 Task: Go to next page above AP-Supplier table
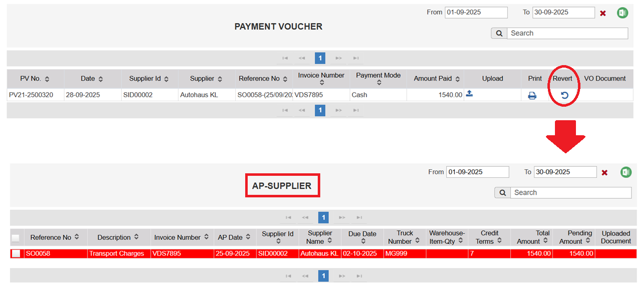tap(342, 217)
